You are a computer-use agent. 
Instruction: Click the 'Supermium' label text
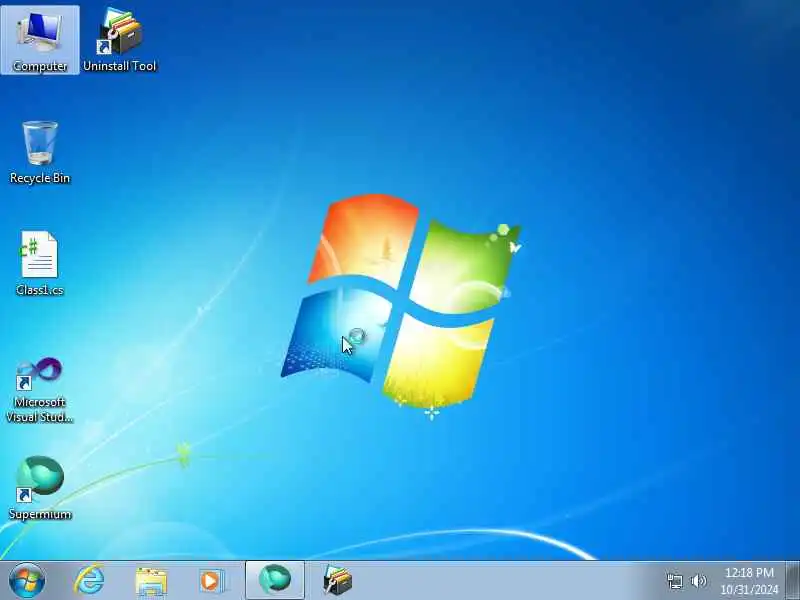(x=40, y=514)
